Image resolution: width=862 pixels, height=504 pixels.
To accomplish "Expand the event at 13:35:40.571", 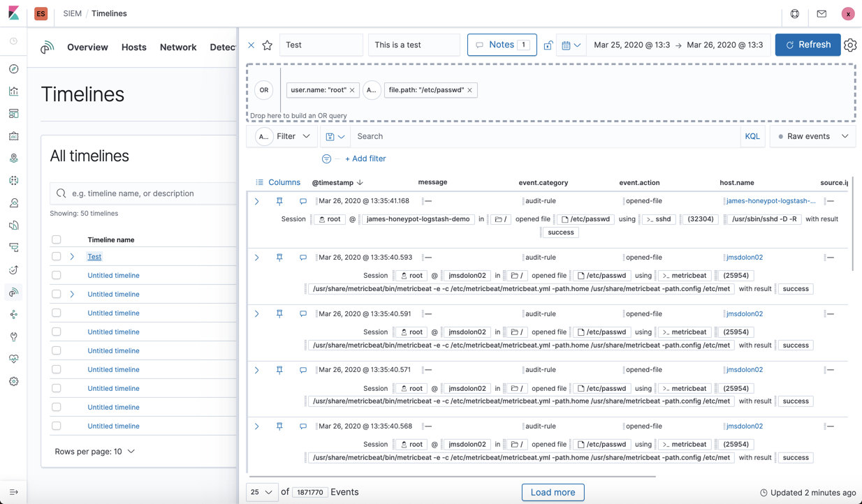I will pos(257,370).
